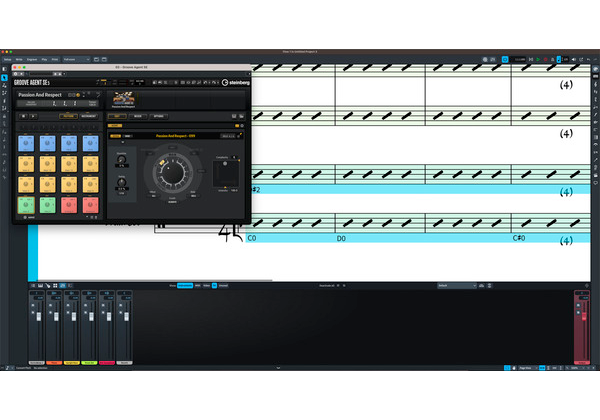Select the INSTRUMENT pad mode button

coord(88,116)
